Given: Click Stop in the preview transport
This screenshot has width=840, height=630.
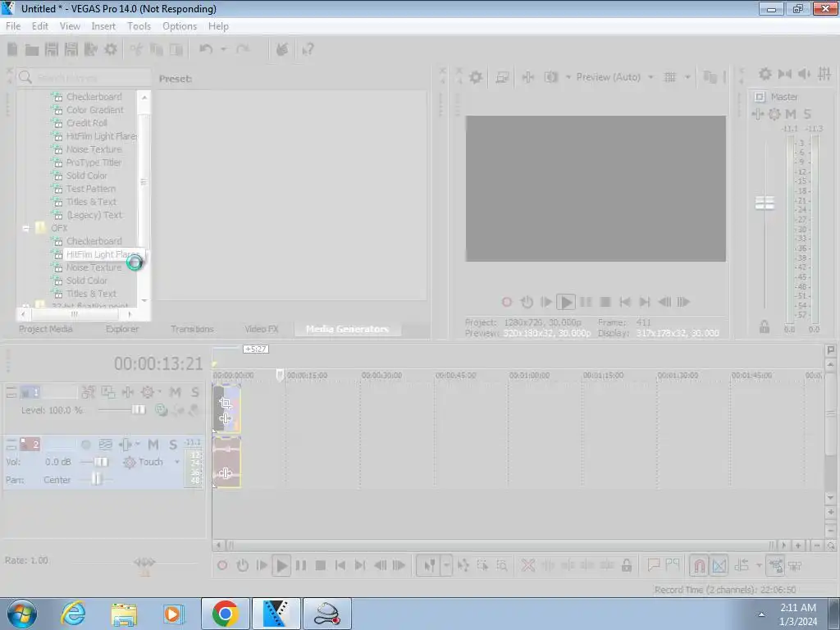Looking at the screenshot, I should click(605, 302).
